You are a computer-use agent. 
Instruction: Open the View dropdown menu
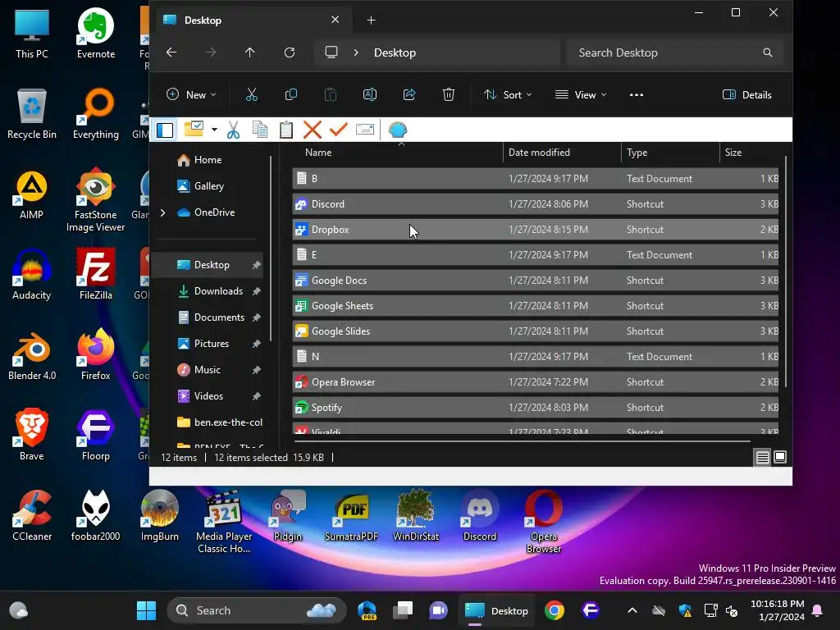pos(581,95)
